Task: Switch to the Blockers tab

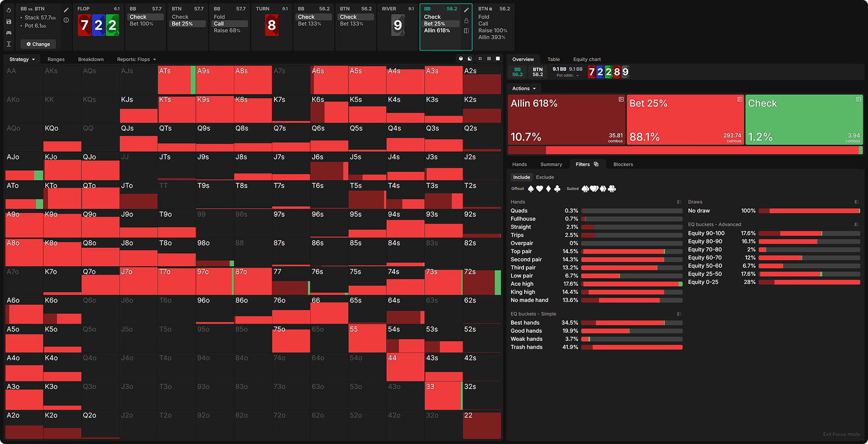Action: [x=623, y=164]
